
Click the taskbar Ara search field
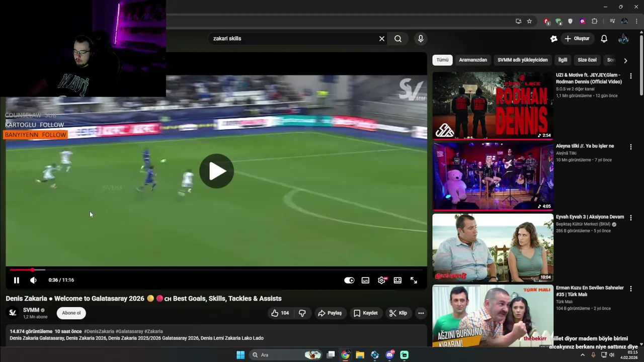tap(285, 355)
